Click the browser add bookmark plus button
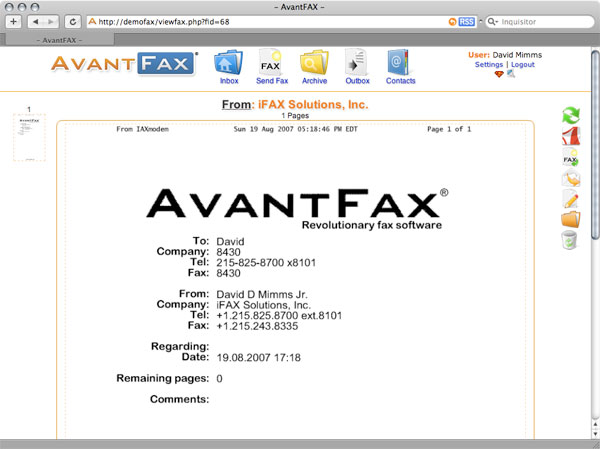Image resolution: width=600 pixels, height=449 pixels. 13,22
